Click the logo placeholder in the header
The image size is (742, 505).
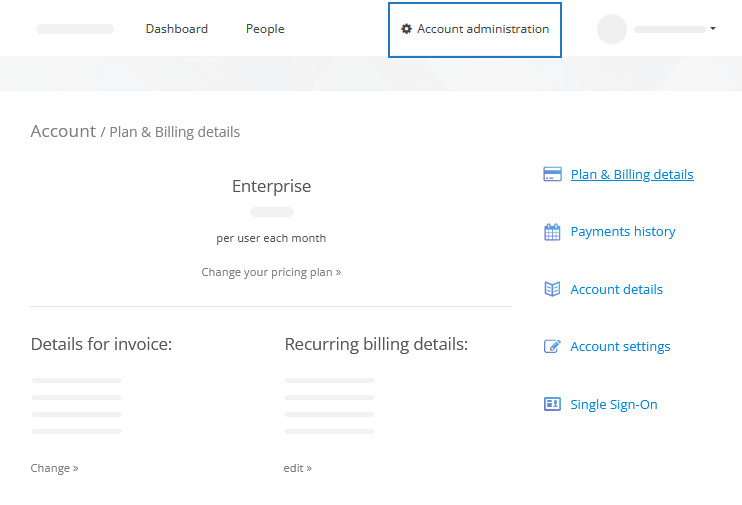(x=75, y=29)
